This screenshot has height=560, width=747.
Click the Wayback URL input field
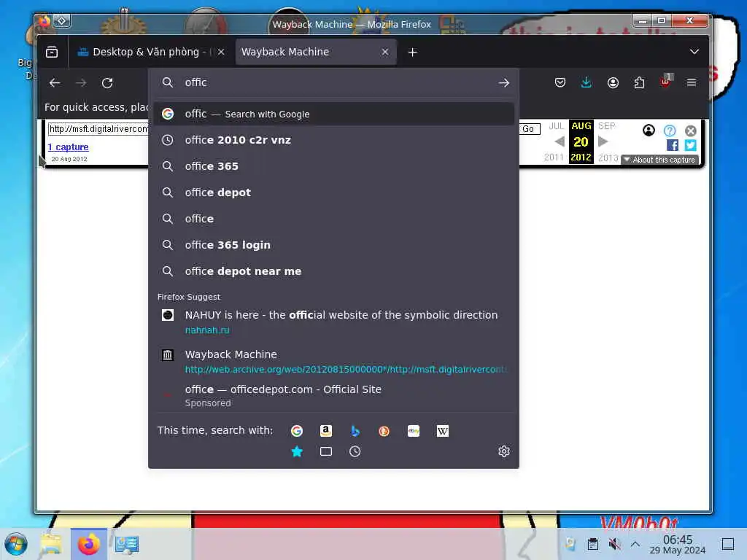point(98,129)
